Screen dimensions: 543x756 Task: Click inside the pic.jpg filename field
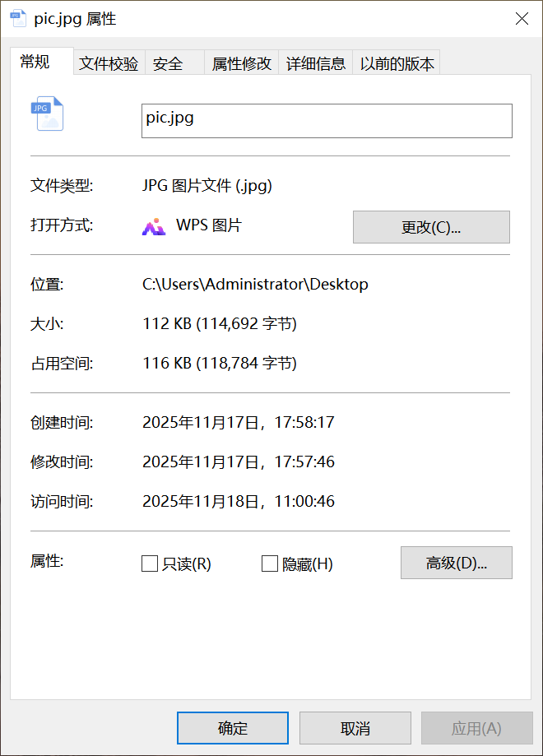tap(327, 120)
